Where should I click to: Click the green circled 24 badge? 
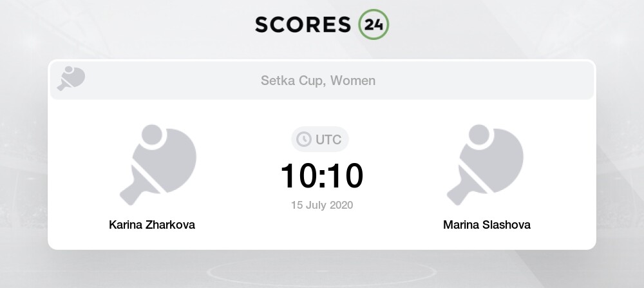(x=374, y=24)
